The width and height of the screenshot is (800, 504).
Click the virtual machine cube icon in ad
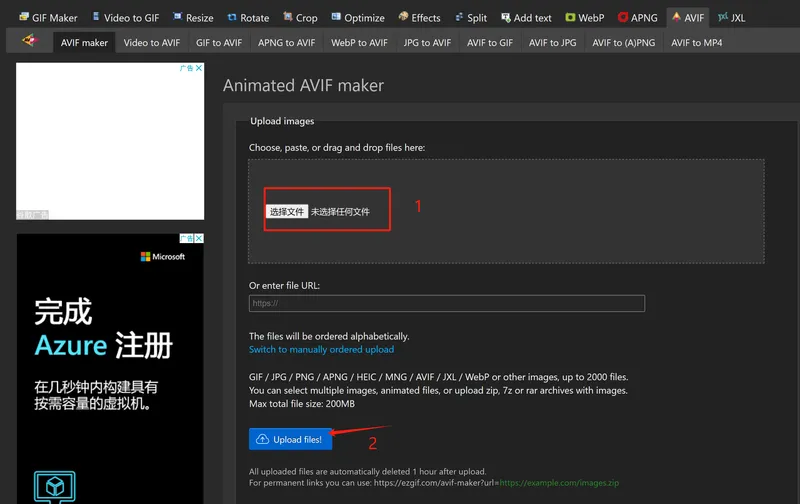(x=55, y=486)
